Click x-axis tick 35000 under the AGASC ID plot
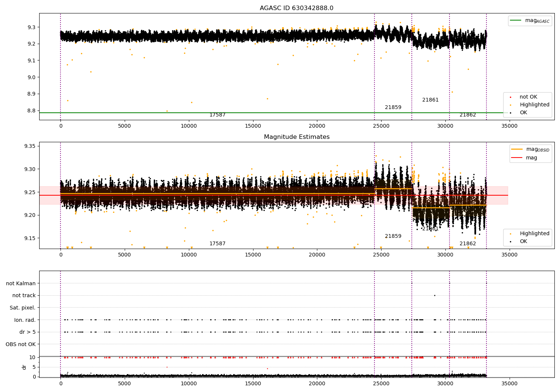The height and width of the screenshot is (392, 560). pyautogui.click(x=509, y=126)
